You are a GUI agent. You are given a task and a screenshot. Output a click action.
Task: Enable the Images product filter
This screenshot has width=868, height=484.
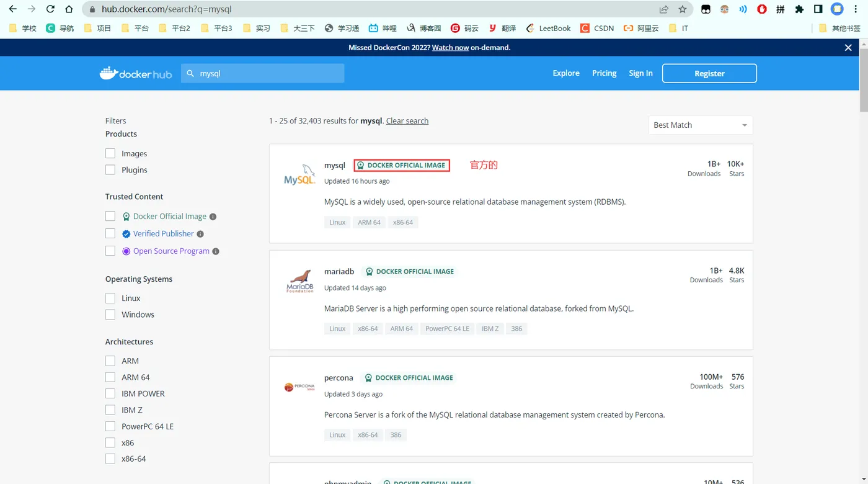click(x=110, y=153)
